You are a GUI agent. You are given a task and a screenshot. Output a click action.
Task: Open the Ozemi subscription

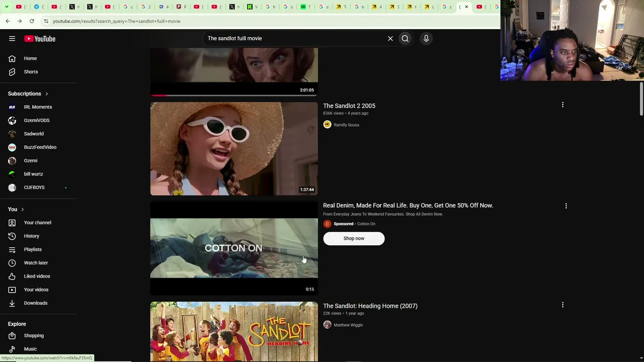38,161
